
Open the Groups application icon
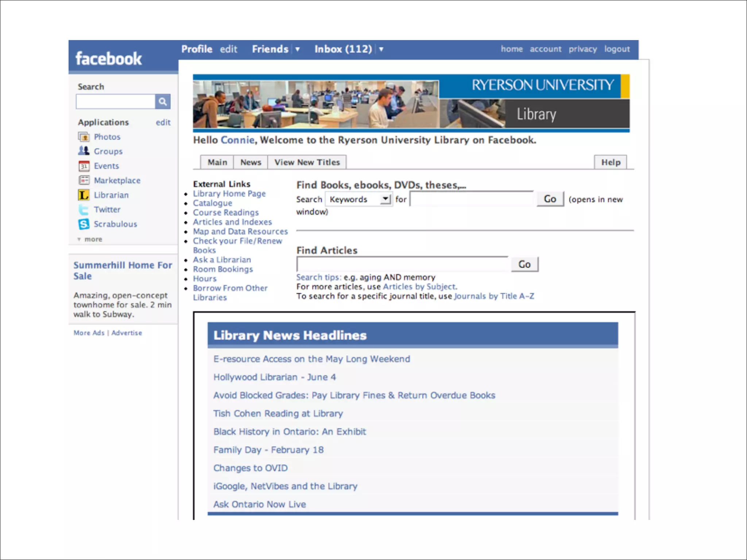click(x=84, y=151)
